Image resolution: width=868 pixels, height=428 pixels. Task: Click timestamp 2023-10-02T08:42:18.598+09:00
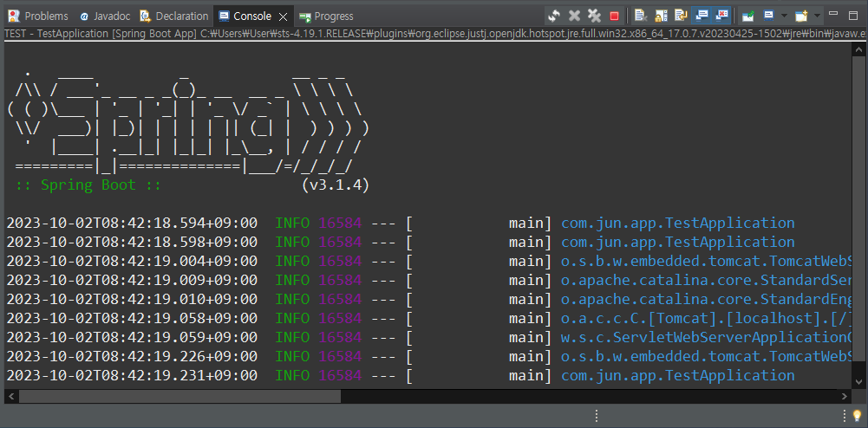click(x=133, y=243)
